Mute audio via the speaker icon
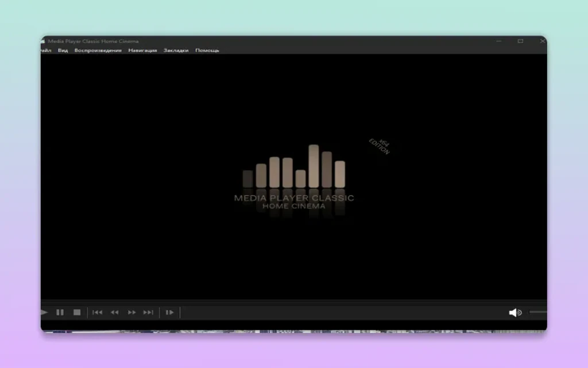 coord(515,312)
